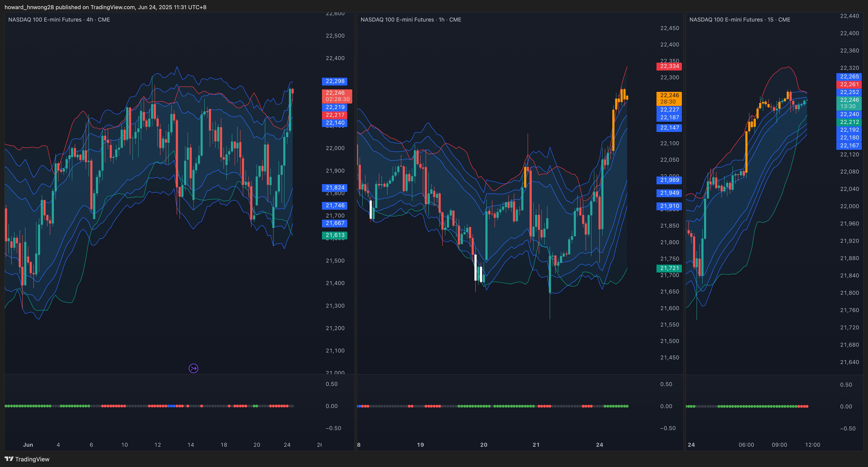The height and width of the screenshot is (467, 868).
Task: Click the green 22,212 price label on 15m chart
Action: [x=849, y=122]
